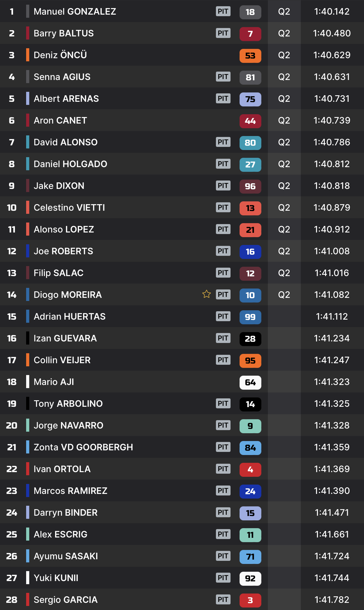364x610 pixels.
Task: Click the PIT badge next to Barry BALTUS
Action: coord(223,33)
